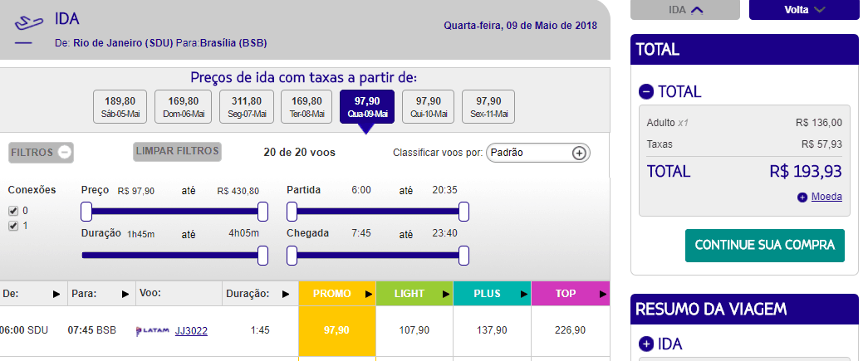Uncheck the 1 connection checkbox
This screenshot has width=868, height=361.
(14, 226)
